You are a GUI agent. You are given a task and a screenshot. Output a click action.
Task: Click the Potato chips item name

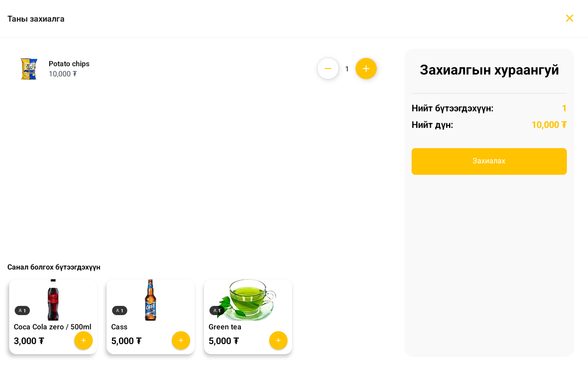pos(69,64)
